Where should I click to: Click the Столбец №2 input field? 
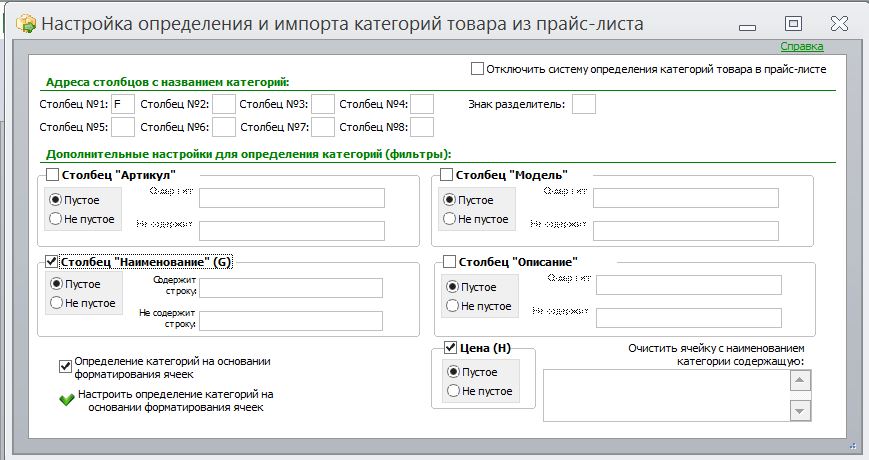[224, 104]
